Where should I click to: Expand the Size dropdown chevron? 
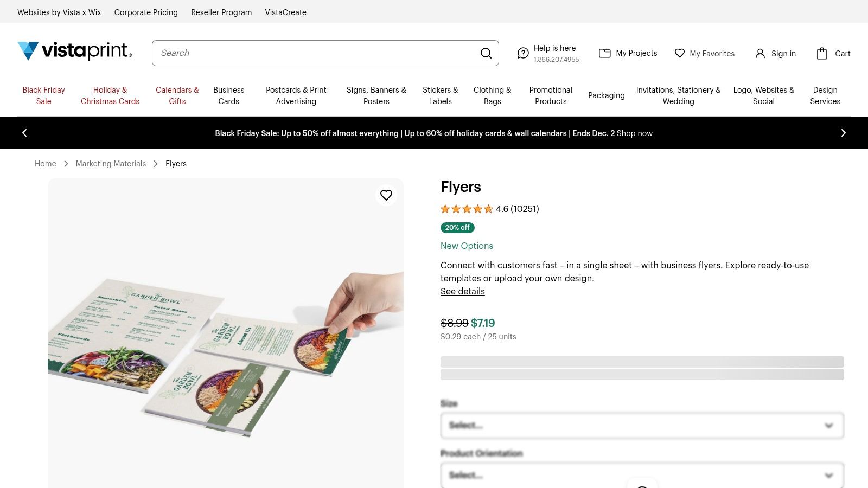(828, 426)
